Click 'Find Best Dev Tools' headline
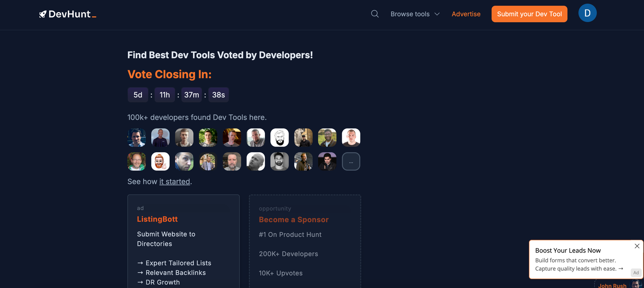Screen dimensions: 644x288 (220, 55)
